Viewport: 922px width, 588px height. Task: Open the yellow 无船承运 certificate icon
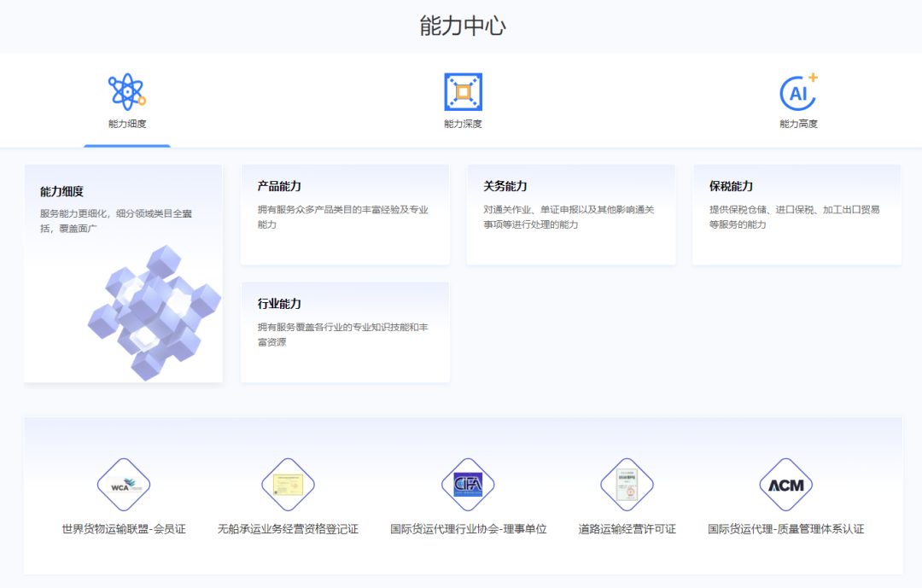288,485
